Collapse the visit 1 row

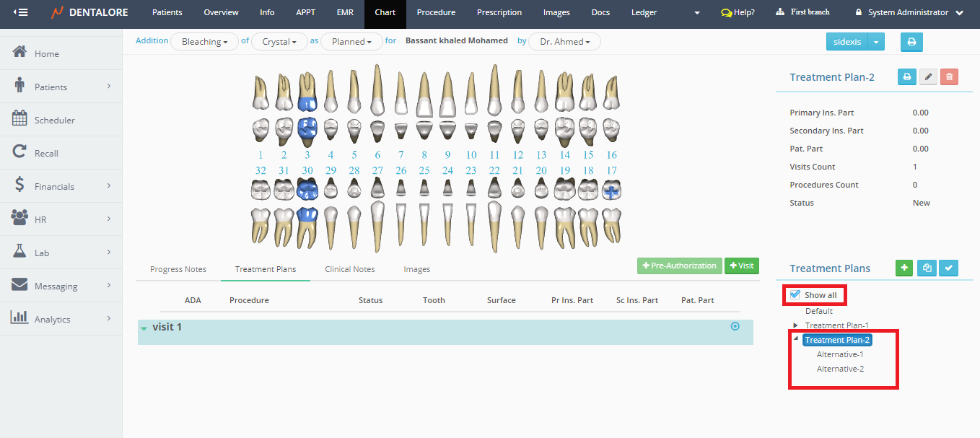click(x=144, y=328)
